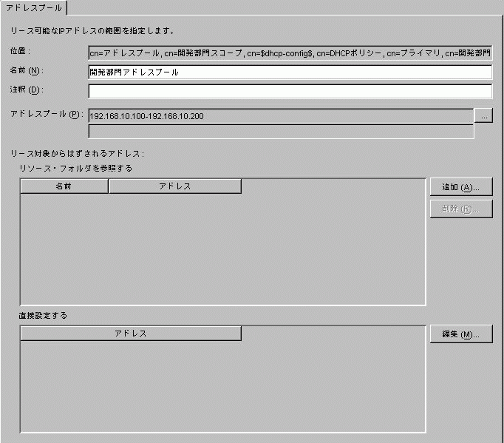Select the アドレスプール tab

tap(34, 8)
